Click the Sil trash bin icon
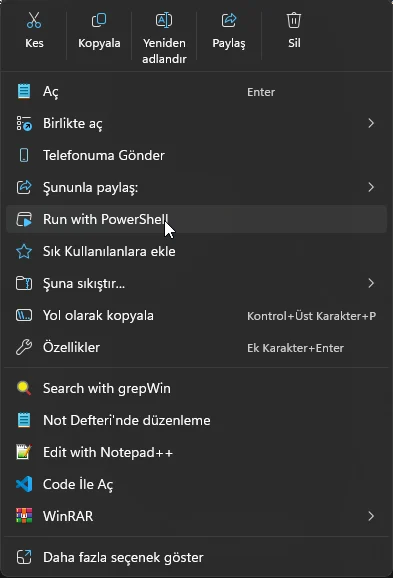 pos(294,20)
